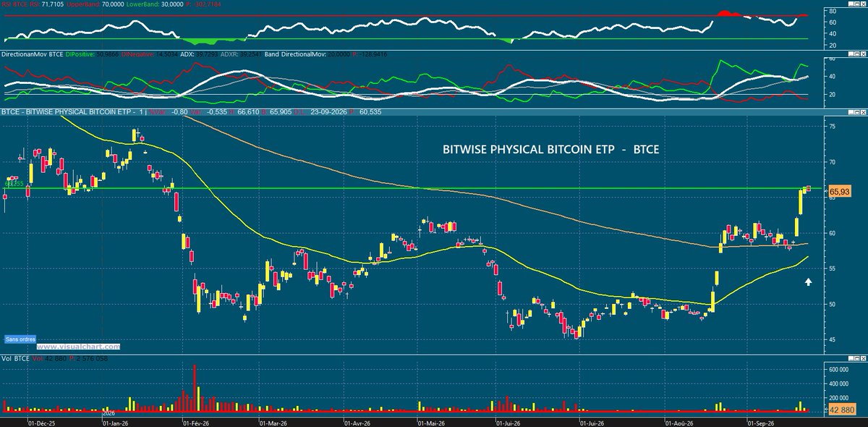Image resolution: width=868 pixels, height=427 pixels.
Task: Click the 'Sans ordres' label
Action: pos(21,339)
